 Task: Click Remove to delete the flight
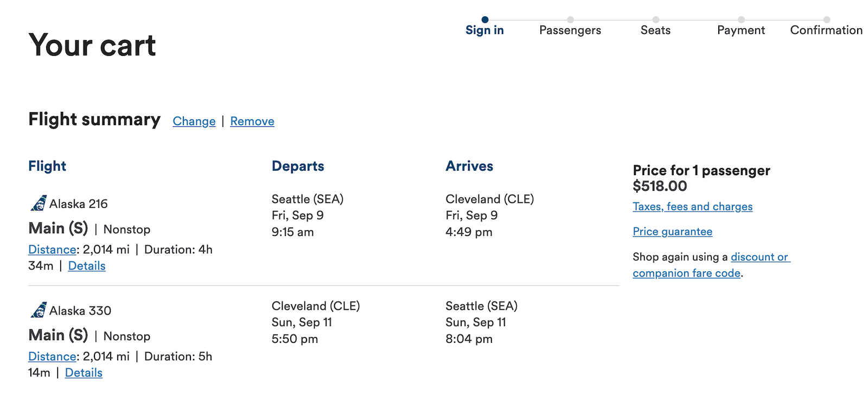tap(252, 121)
